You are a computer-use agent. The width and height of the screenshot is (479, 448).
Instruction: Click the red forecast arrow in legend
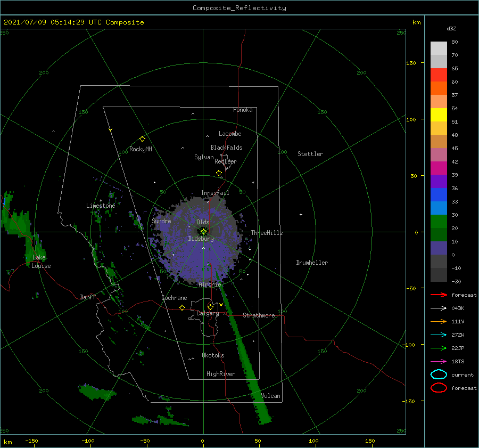(439, 295)
